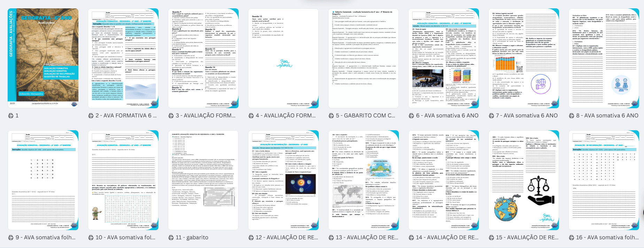Select the printer icon next to page 13
Image resolution: width=644 pixels, height=248 pixels.
tap(331, 238)
